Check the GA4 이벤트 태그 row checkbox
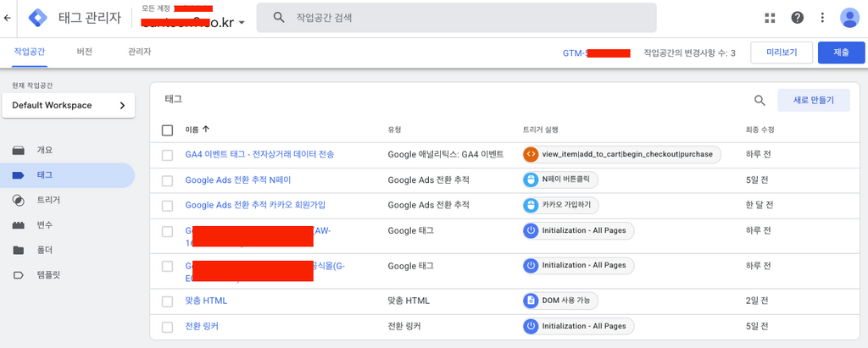 coord(167,156)
